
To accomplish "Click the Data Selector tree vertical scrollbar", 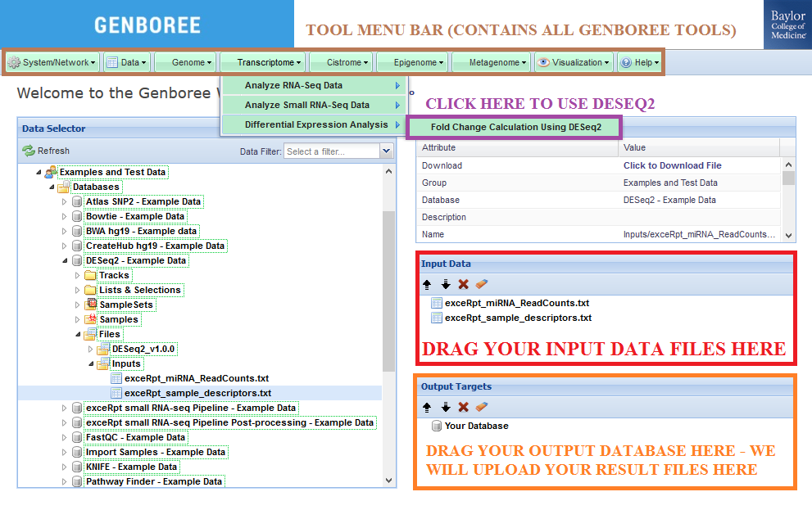I will point(388,287).
